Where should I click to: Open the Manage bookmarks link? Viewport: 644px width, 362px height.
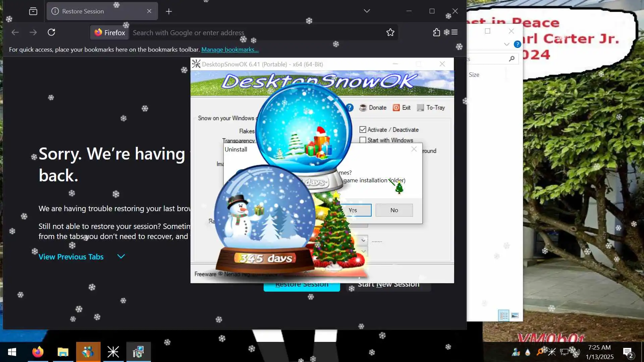[230, 50]
